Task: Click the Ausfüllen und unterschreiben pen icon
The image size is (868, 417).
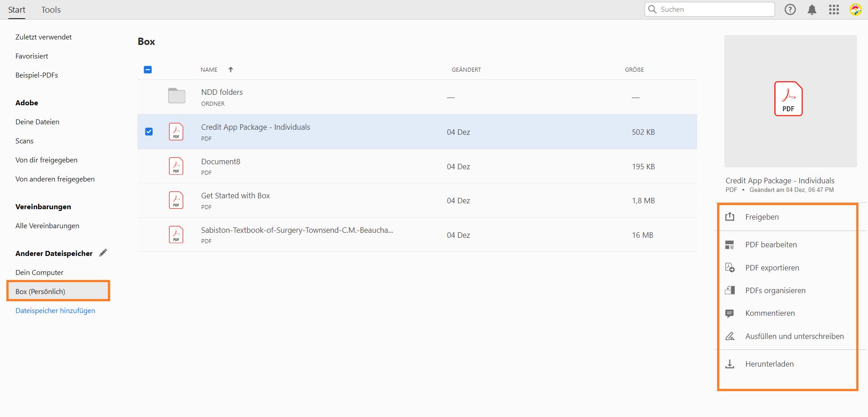Action: tap(730, 336)
